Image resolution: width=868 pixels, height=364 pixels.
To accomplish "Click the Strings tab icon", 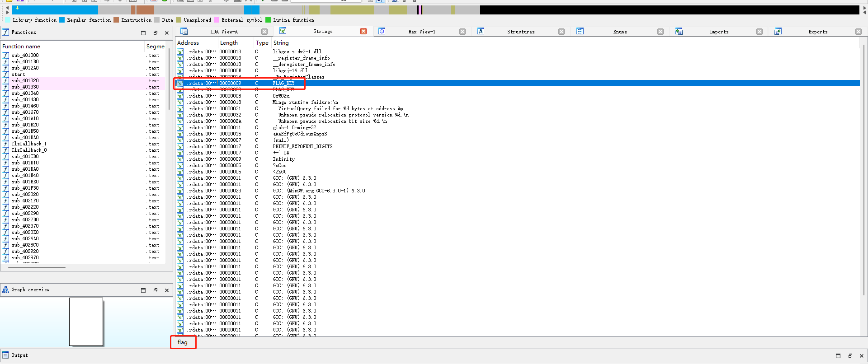I will click(x=283, y=31).
